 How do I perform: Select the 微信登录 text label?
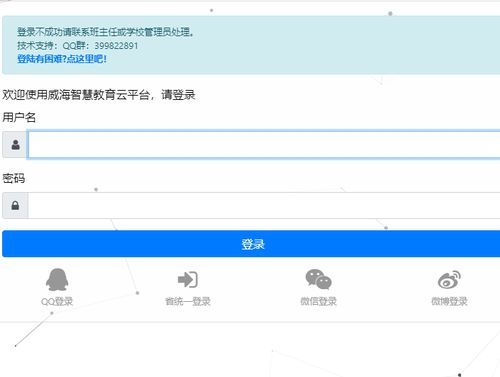click(x=318, y=302)
